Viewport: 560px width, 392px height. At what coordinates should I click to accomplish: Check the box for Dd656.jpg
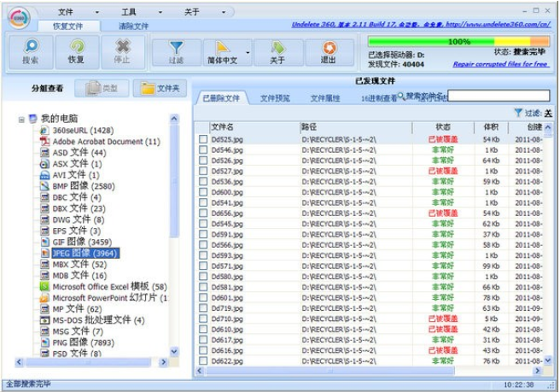pyautogui.click(x=203, y=213)
